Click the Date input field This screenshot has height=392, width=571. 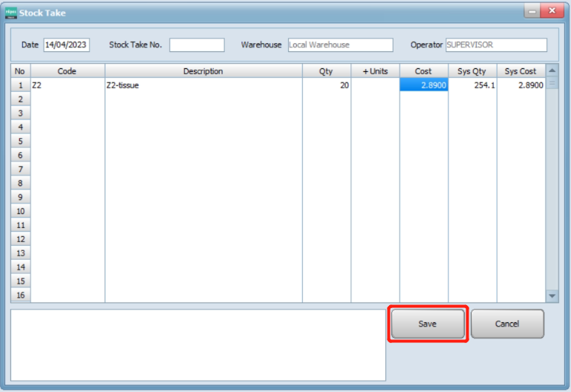click(x=66, y=45)
